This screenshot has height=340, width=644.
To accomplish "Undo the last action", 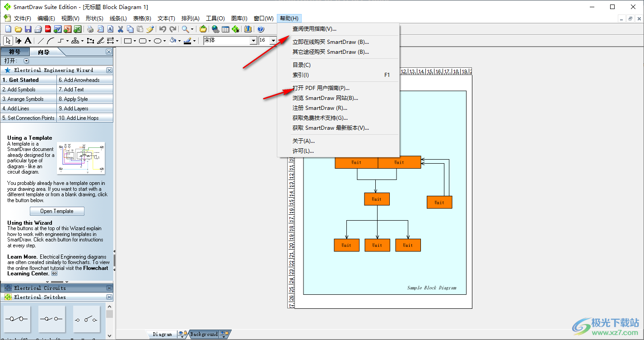I will (x=163, y=29).
